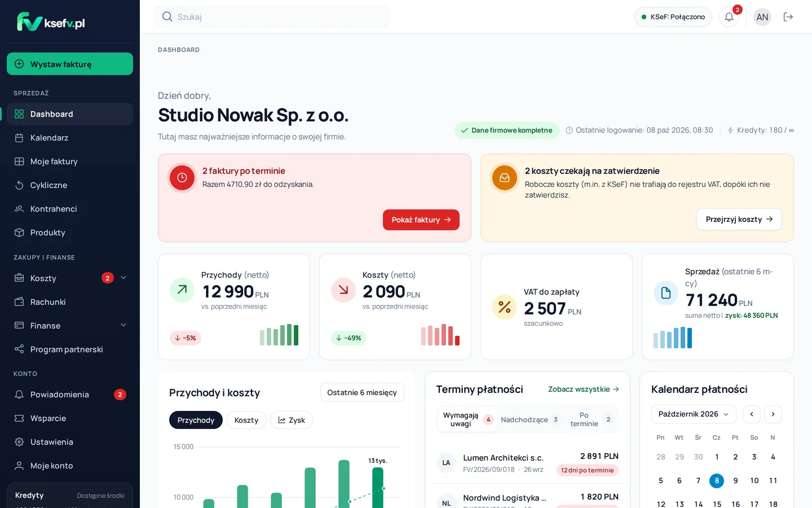Click Wystaw fakturę button

point(70,64)
